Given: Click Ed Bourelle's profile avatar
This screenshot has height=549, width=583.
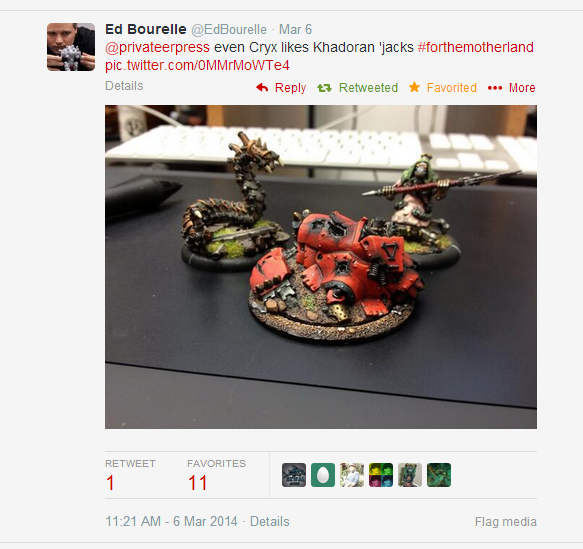Looking at the screenshot, I should (x=71, y=47).
